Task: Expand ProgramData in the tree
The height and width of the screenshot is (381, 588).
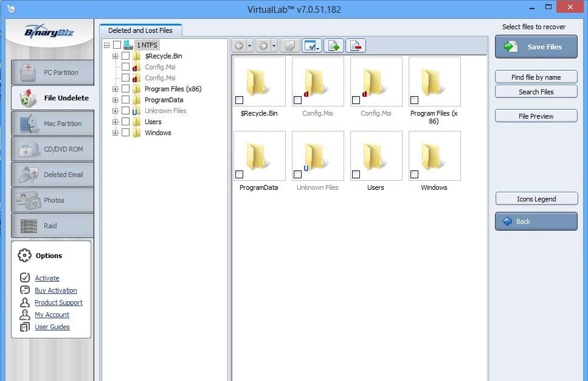Action: tap(115, 100)
